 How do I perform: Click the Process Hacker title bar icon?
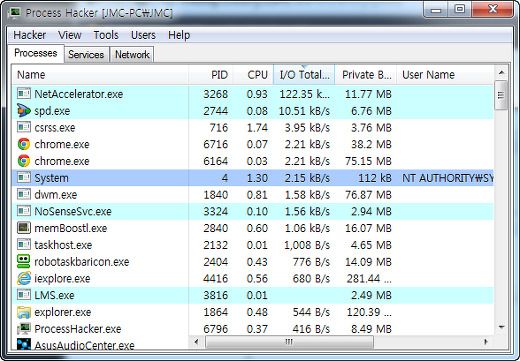(15, 13)
